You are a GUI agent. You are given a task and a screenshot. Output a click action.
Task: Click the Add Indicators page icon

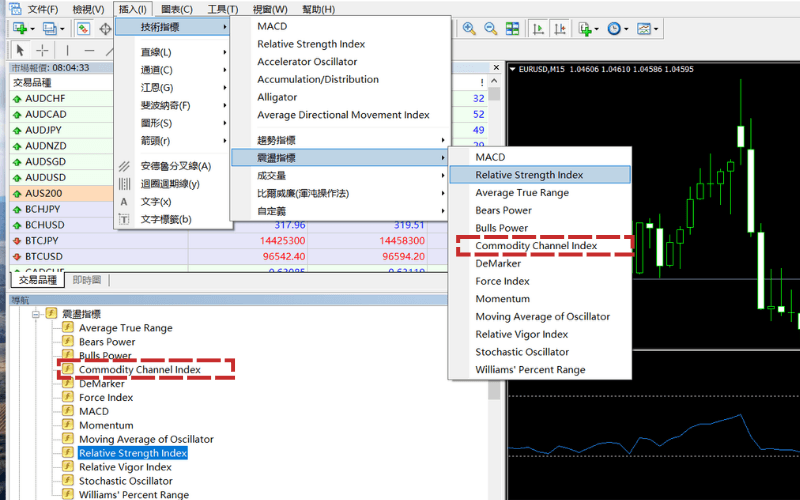click(585, 29)
